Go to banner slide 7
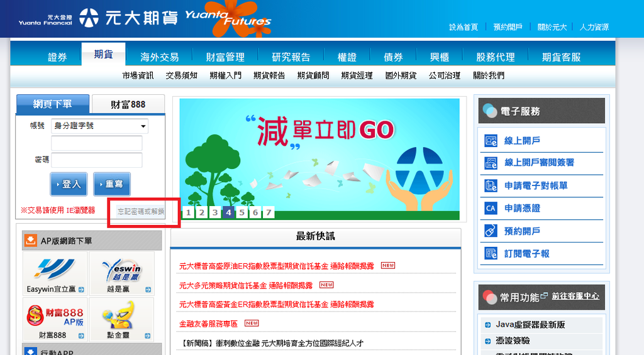644x355 pixels. point(269,212)
